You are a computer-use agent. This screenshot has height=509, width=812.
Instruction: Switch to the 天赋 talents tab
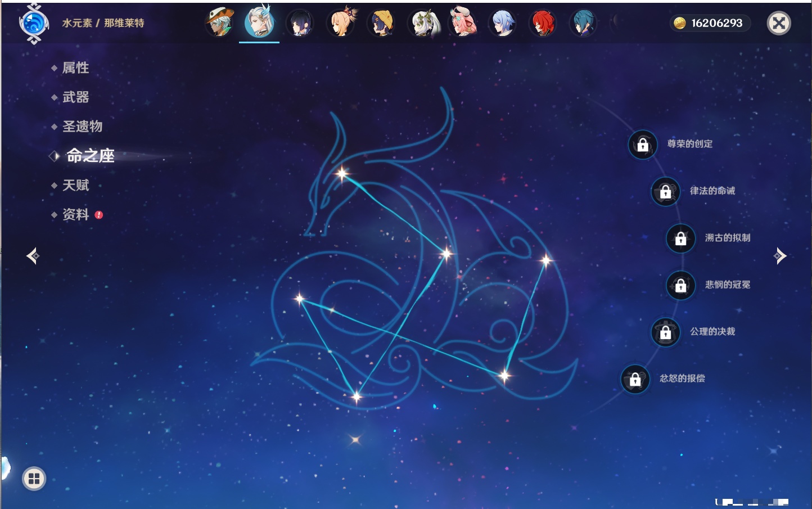click(75, 185)
